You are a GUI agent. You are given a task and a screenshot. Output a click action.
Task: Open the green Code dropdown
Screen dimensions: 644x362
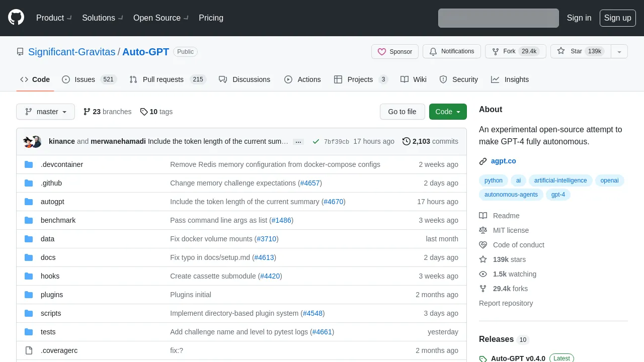(448, 112)
